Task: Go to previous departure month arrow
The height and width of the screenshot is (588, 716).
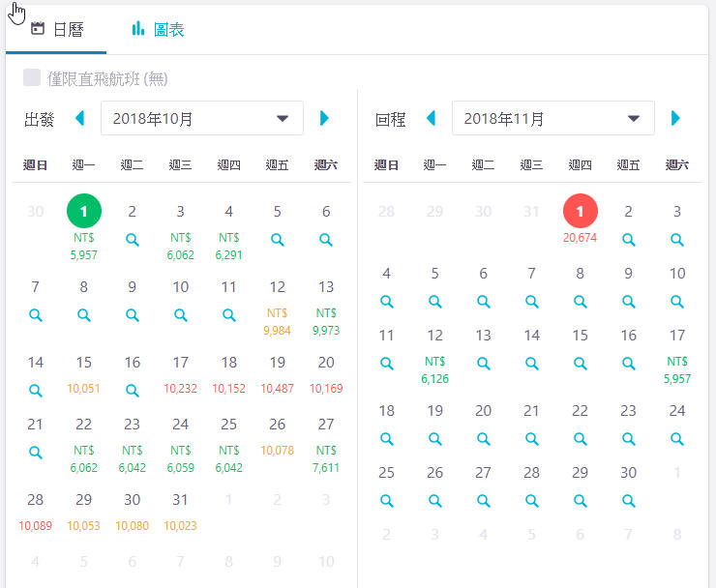Action: point(79,118)
